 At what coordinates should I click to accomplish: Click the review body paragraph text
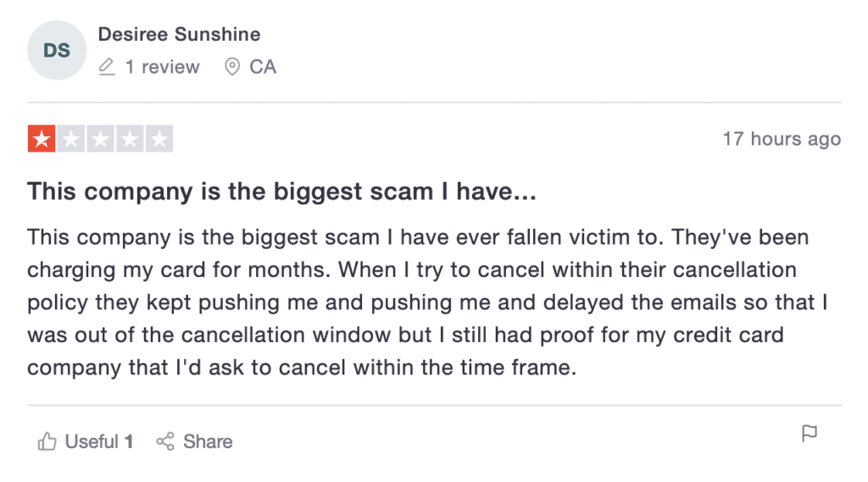(x=427, y=302)
